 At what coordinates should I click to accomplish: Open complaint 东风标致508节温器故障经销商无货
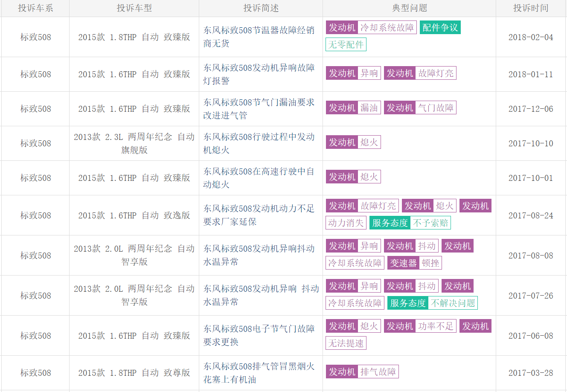pos(259,37)
